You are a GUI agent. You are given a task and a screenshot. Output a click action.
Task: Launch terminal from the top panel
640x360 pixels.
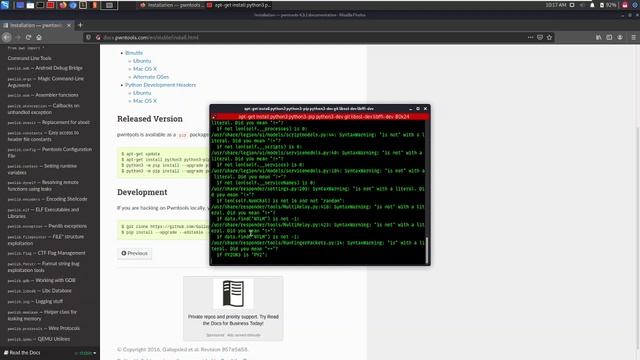tap(40, 5)
